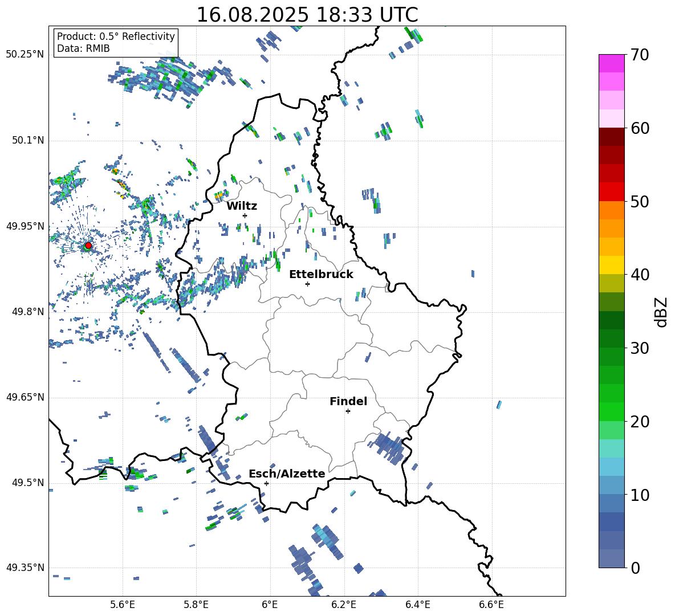Click the Wiltz city label

pos(242,206)
